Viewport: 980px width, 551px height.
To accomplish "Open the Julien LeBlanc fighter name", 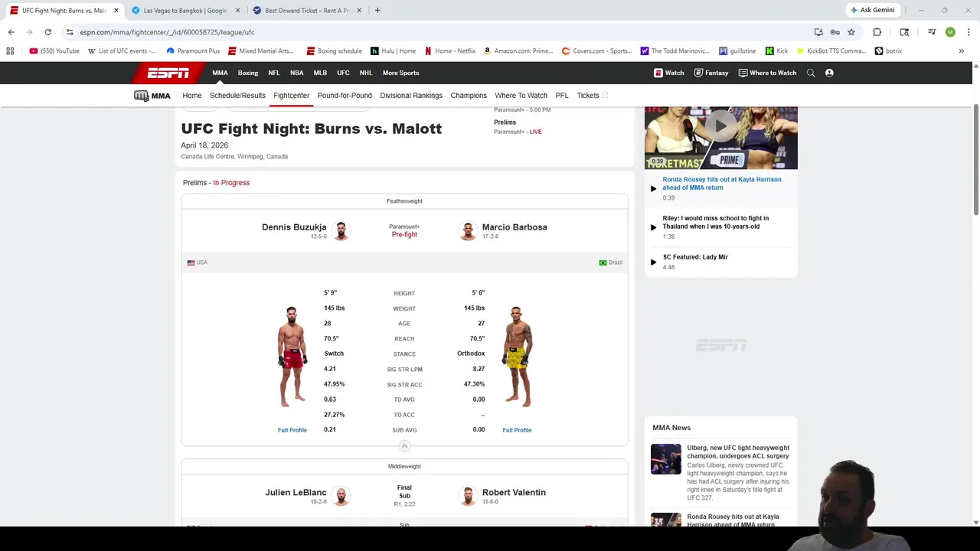I will (296, 493).
